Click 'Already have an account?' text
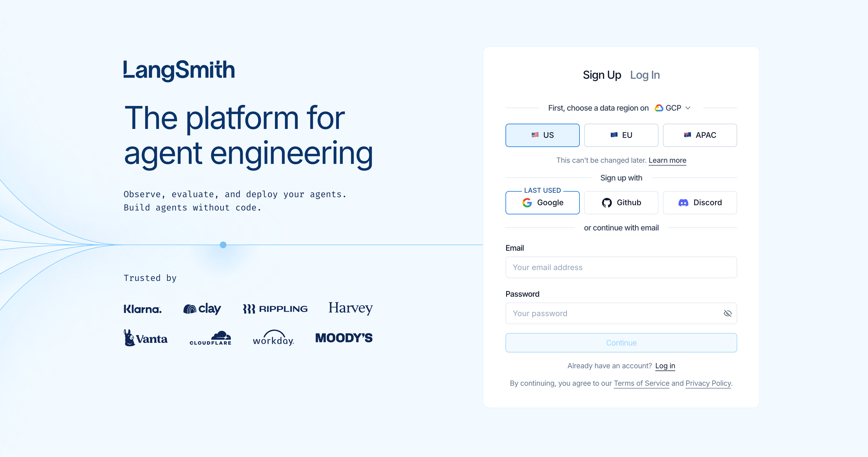 tap(609, 366)
